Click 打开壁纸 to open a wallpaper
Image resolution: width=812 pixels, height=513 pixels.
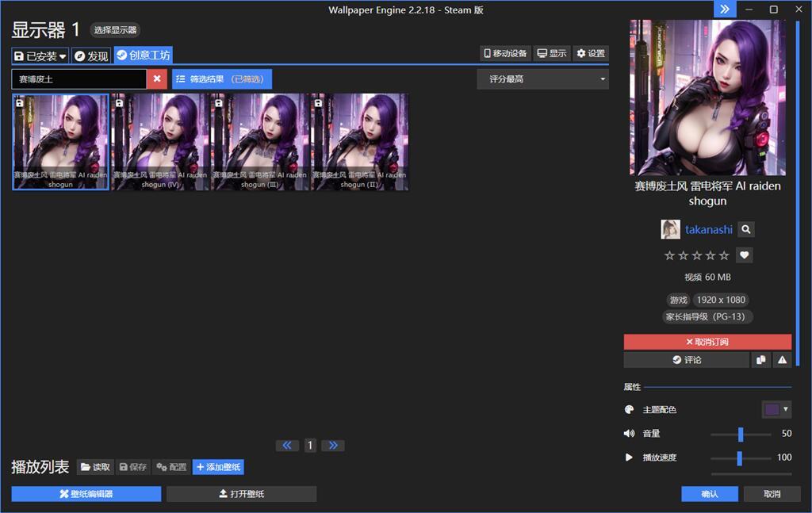(x=241, y=494)
